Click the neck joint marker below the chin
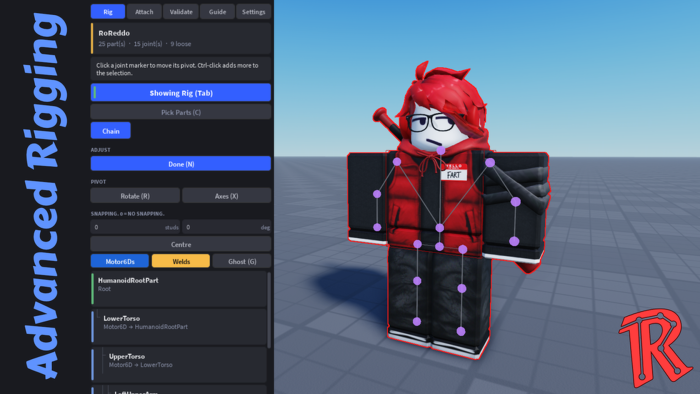 (x=441, y=150)
